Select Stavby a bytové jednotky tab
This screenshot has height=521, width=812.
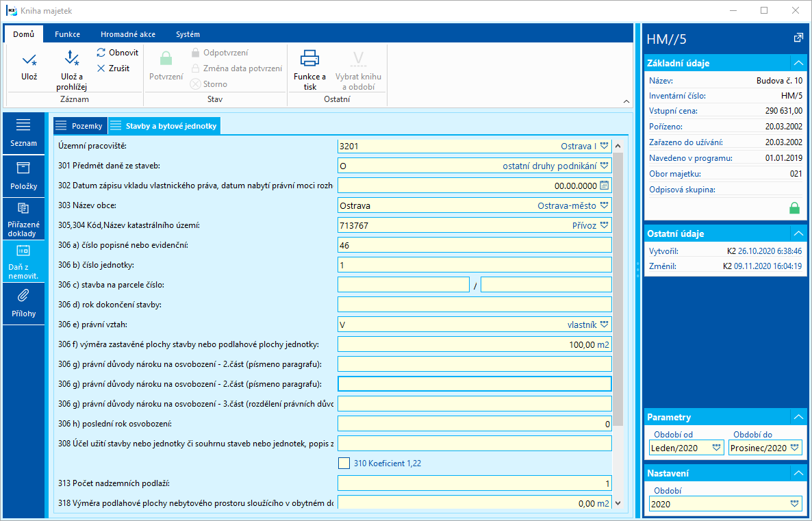tap(165, 126)
